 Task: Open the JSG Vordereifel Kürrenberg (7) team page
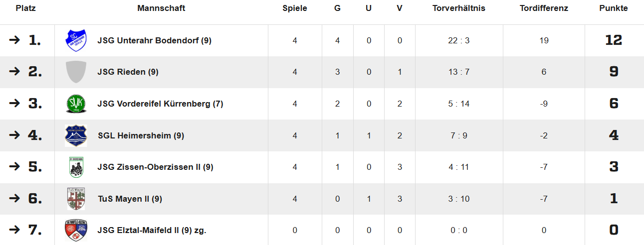click(x=161, y=104)
